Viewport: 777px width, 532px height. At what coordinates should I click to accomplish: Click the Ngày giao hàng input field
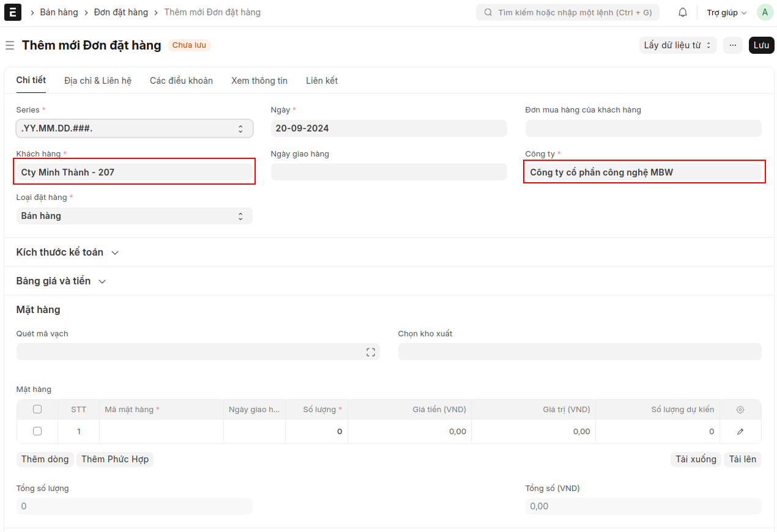[x=388, y=172]
